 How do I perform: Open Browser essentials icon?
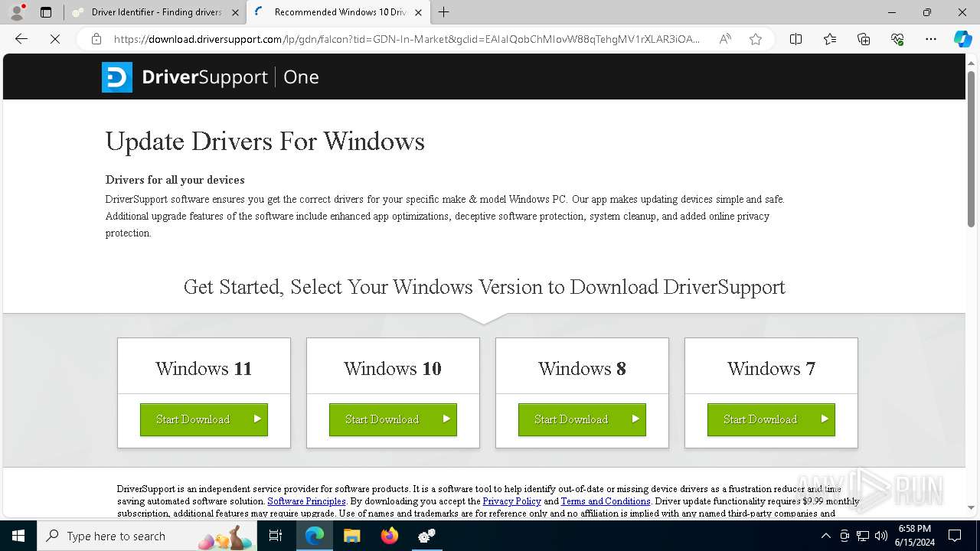click(897, 39)
